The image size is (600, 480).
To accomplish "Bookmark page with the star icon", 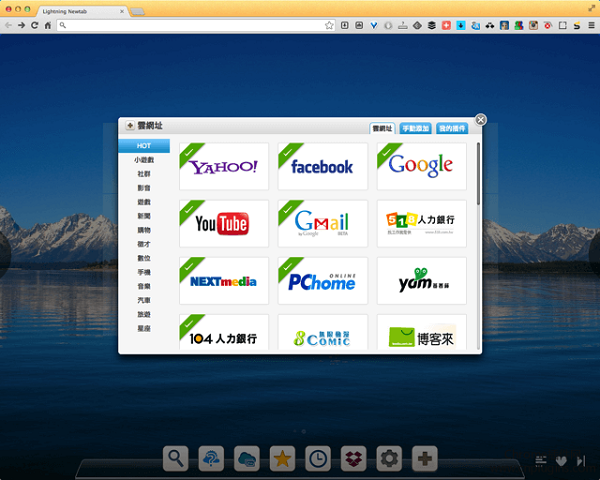I will 329,25.
